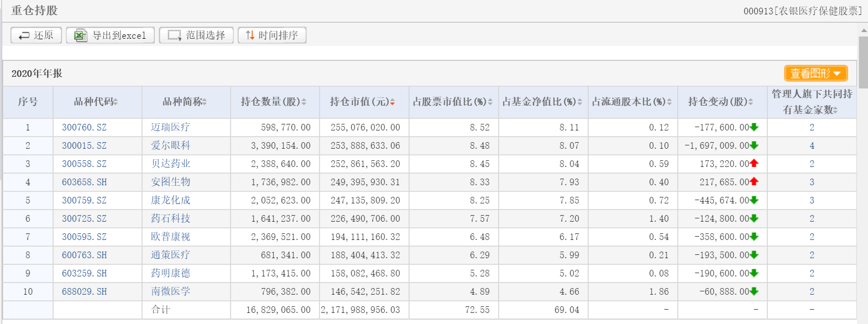Select market value 255,076,020.00 cell
This screenshot has width=868, height=324.
click(x=365, y=128)
